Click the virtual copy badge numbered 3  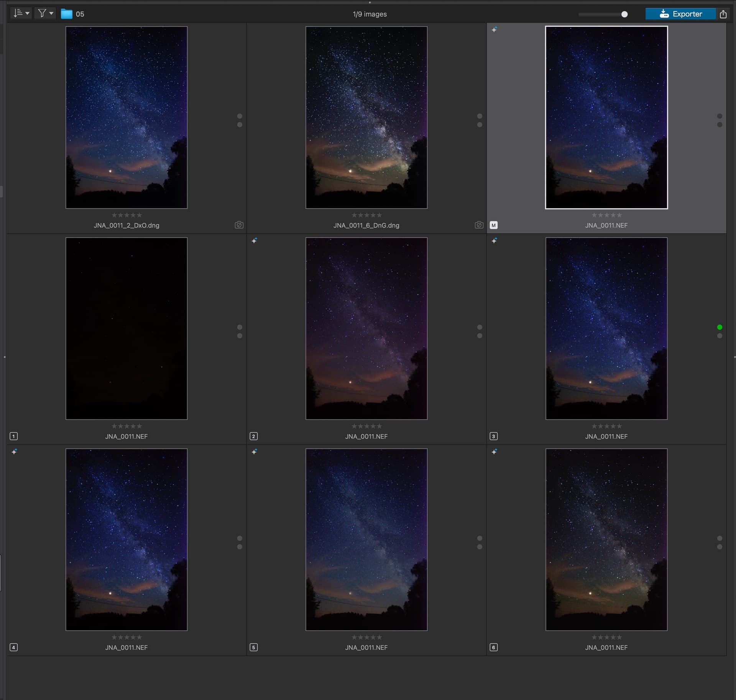(494, 436)
